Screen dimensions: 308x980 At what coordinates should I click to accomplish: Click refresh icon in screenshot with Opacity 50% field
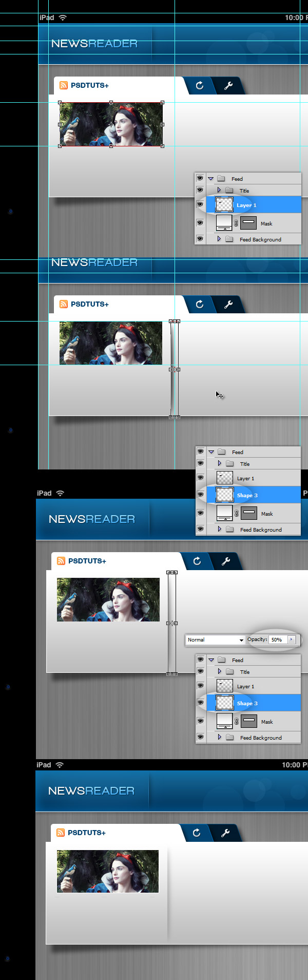coord(197,561)
